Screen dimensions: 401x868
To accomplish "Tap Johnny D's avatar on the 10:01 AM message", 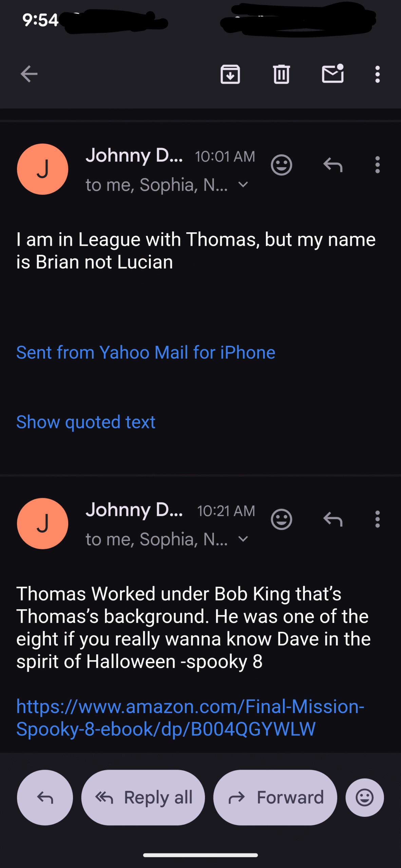I will click(x=43, y=169).
